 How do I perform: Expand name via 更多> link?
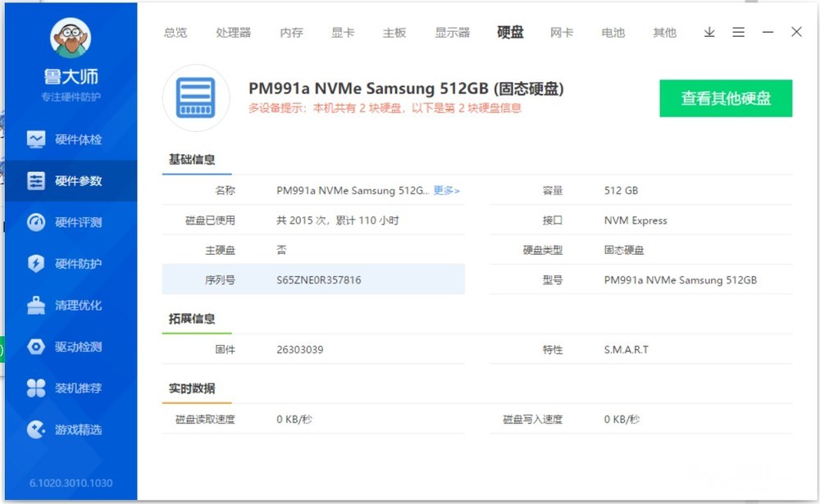447,191
